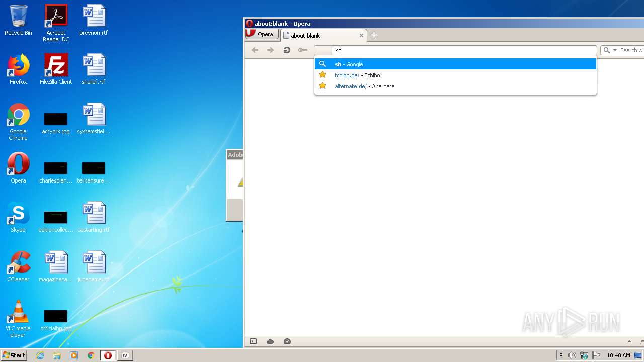Select actyork.jpg image file
This screenshot has width=644, height=362.
click(56, 123)
